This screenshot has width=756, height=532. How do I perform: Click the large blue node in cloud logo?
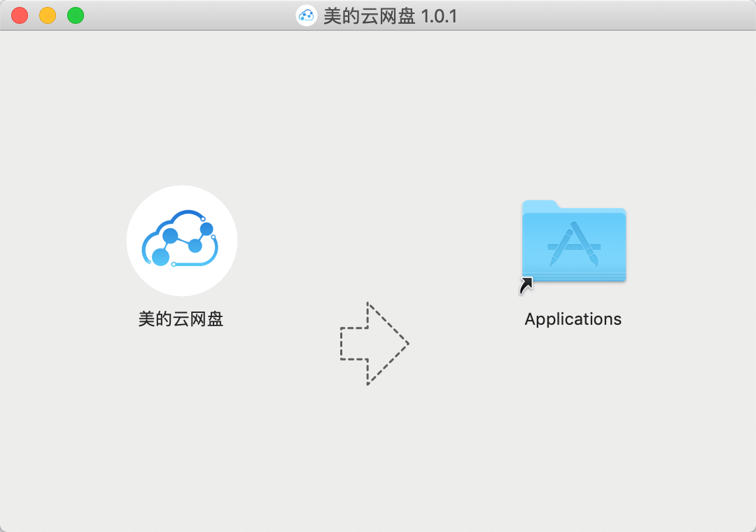click(x=161, y=257)
